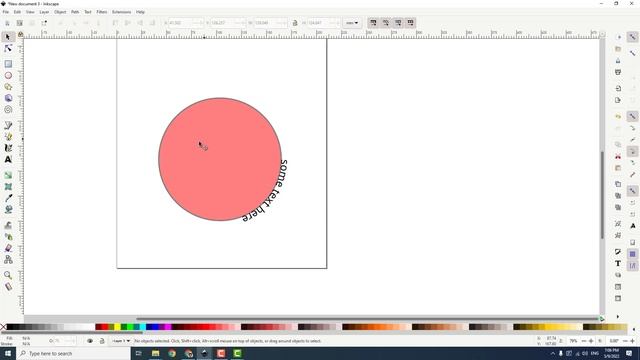Click the Print document icon

click(x=618, y=72)
